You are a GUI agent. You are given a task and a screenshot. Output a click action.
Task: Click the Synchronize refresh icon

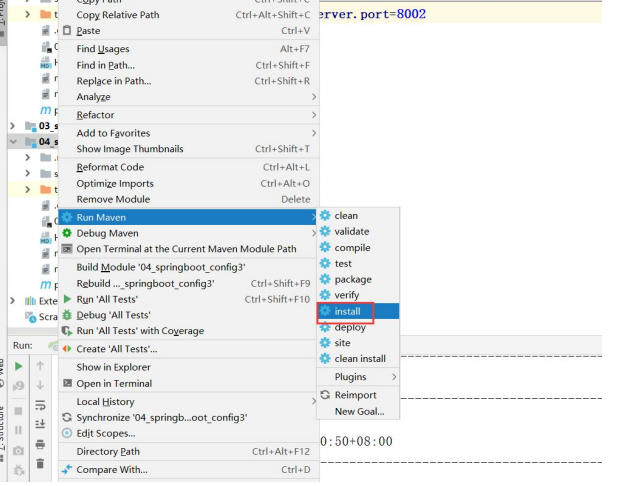[67, 417]
